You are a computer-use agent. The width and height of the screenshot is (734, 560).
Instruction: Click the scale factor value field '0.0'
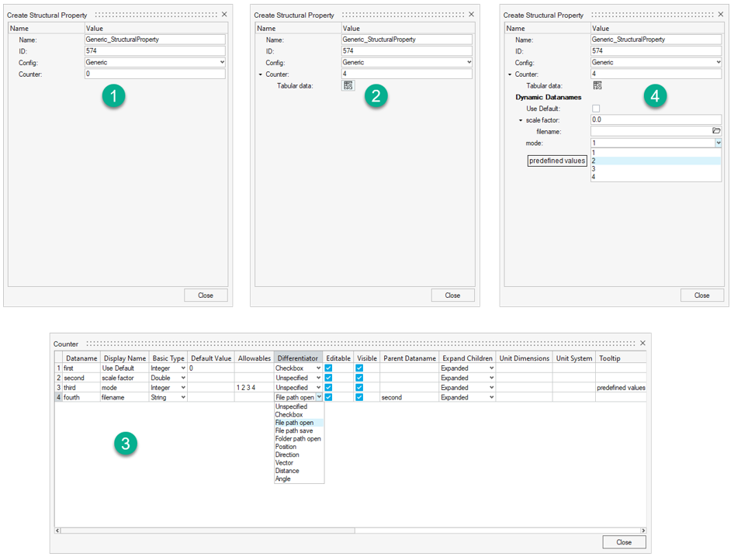click(x=656, y=120)
